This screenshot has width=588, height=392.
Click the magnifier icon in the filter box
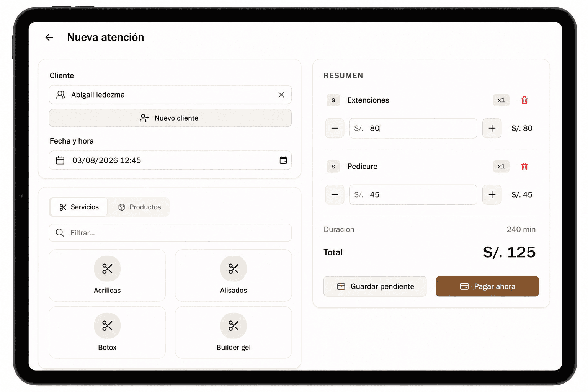[60, 233]
